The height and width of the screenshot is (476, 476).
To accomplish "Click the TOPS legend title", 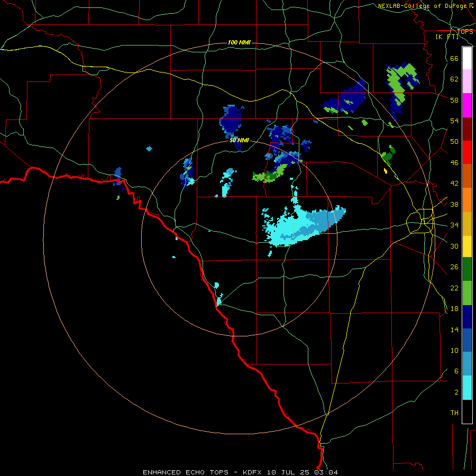I will 465,31.
